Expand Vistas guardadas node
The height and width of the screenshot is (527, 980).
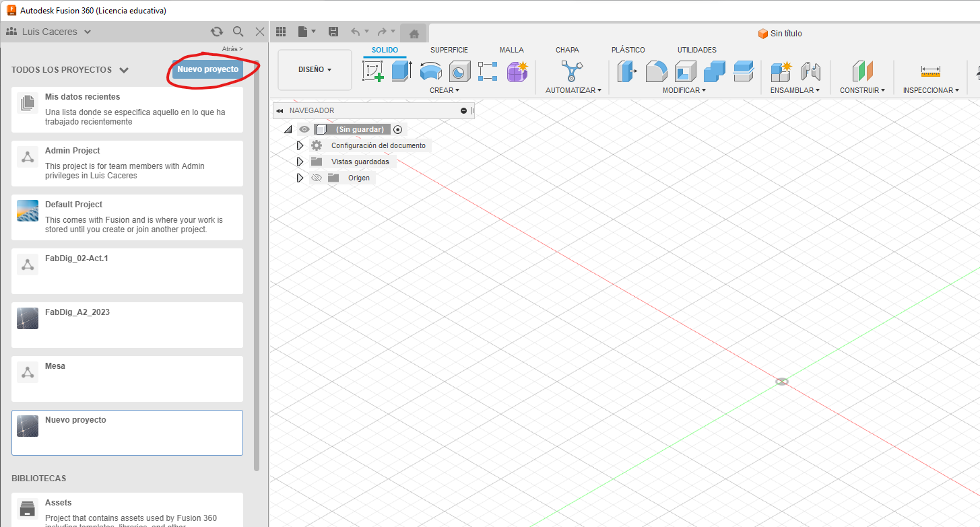pyautogui.click(x=300, y=162)
